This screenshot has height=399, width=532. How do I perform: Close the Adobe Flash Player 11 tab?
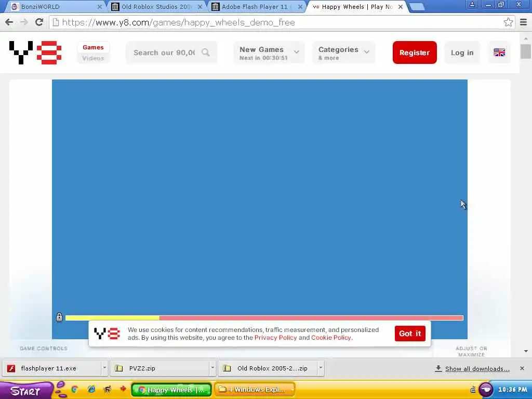pos(300,7)
